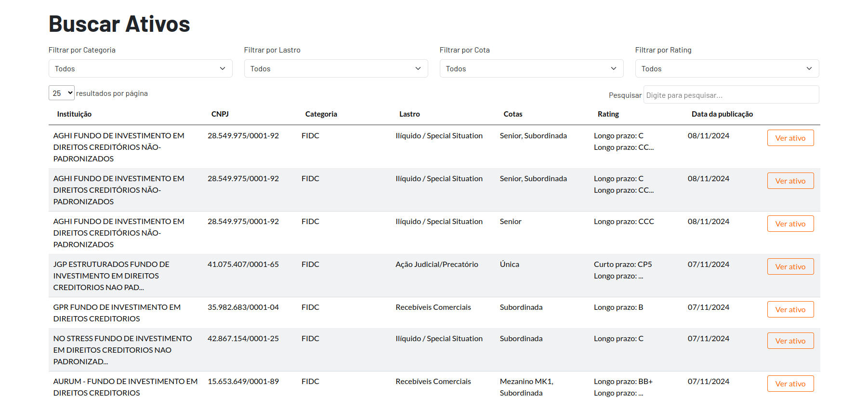
Task: Sort by Data da publicação header
Action: (x=722, y=114)
